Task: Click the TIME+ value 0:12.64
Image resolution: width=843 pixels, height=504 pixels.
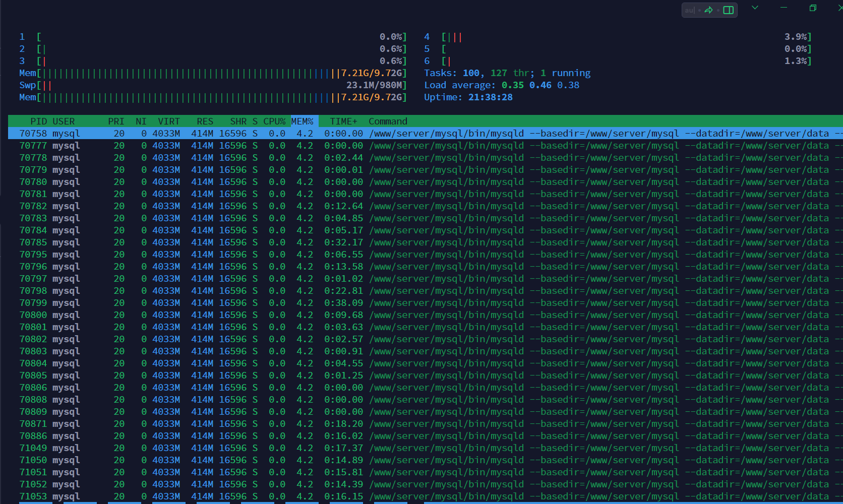Action: (x=343, y=206)
